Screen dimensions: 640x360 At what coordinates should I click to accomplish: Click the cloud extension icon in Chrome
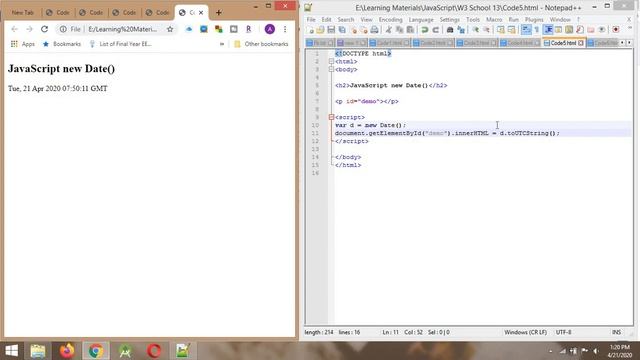tap(189, 29)
